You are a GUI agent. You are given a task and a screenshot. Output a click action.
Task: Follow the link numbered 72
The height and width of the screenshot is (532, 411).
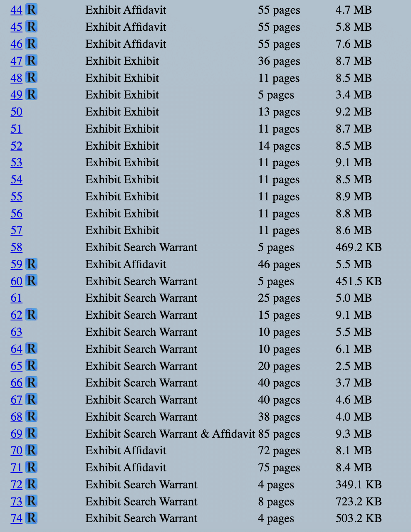coord(17,485)
